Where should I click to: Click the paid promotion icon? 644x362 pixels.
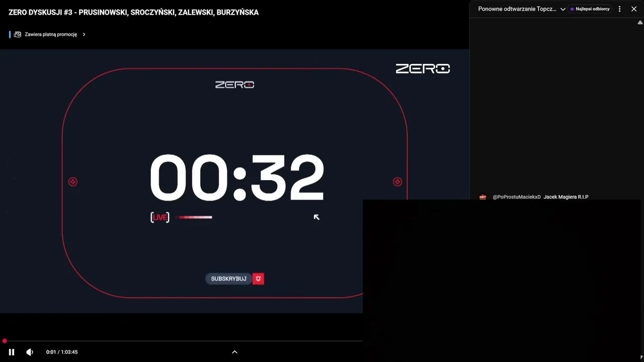click(x=18, y=35)
